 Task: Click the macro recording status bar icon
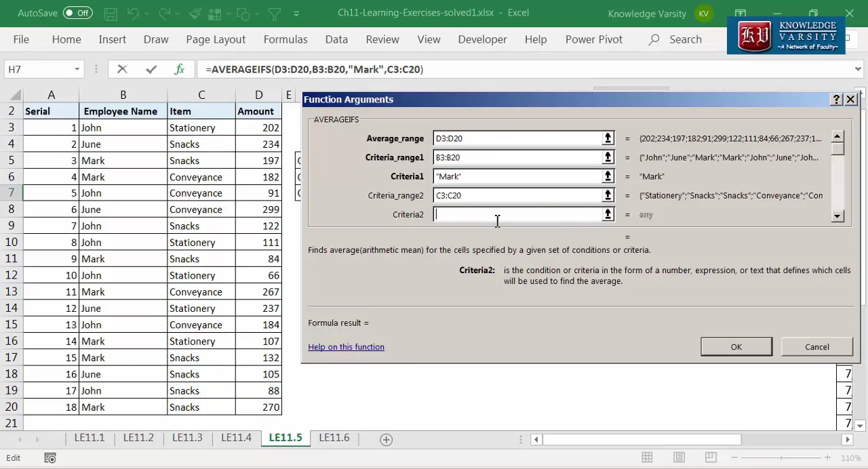[x=50, y=458]
